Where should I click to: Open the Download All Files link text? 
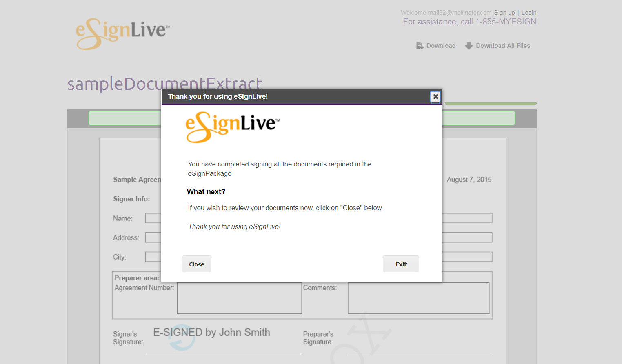[503, 46]
